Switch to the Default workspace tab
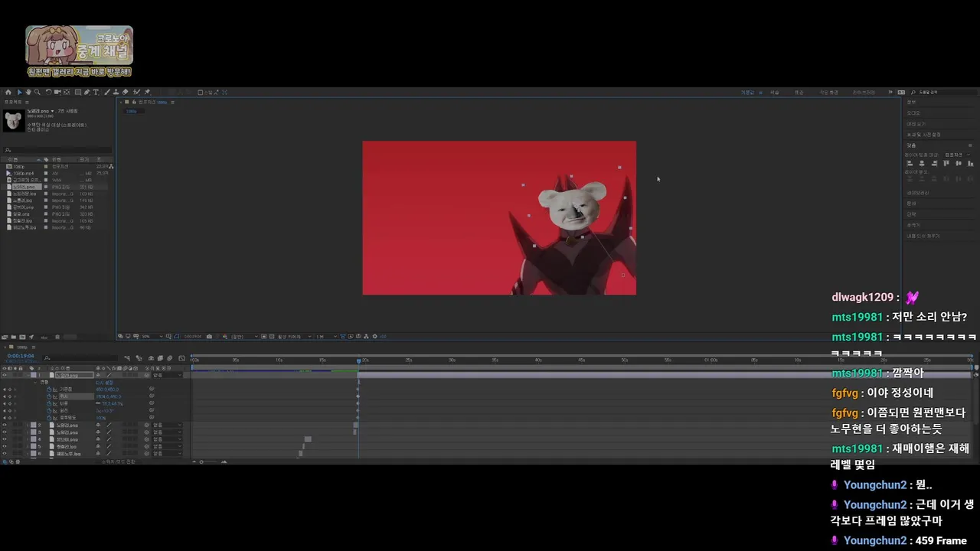 pos(747,92)
